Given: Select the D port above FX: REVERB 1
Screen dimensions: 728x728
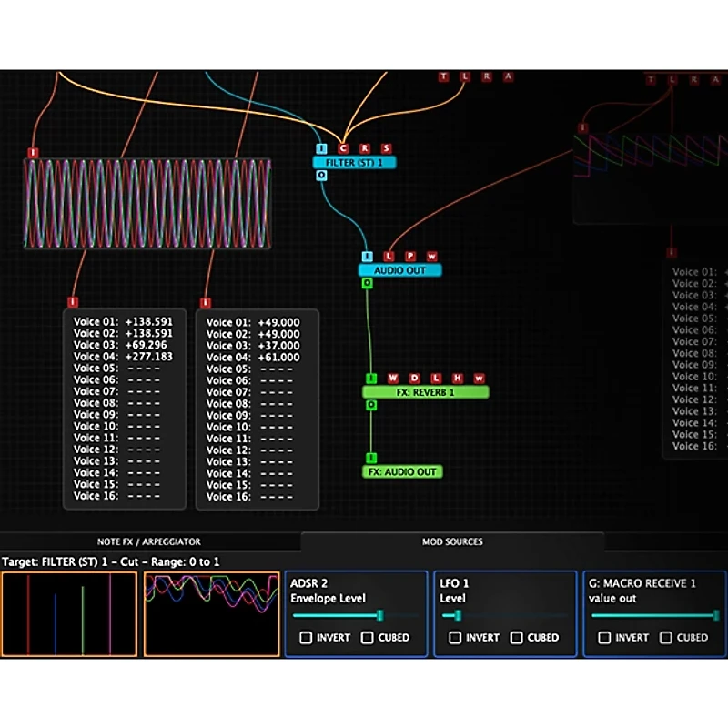Looking at the screenshot, I should point(414,377).
